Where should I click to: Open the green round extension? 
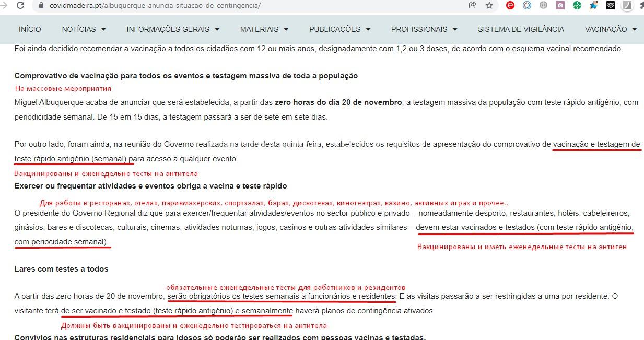pyautogui.click(x=577, y=6)
